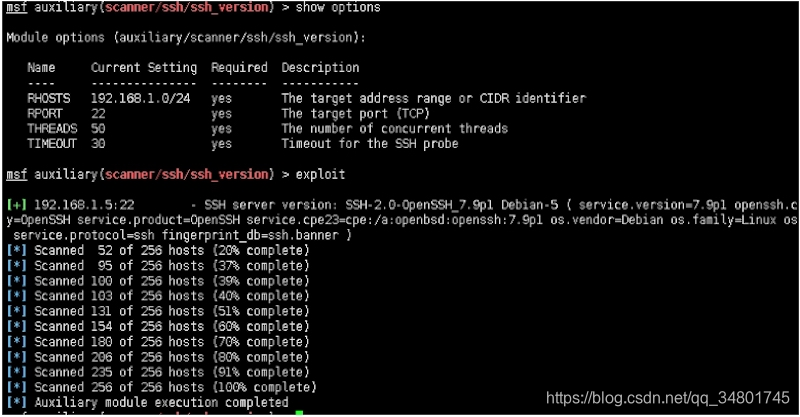Click the THREADS value 50
The image size is (800, 417).
point(98,129)
